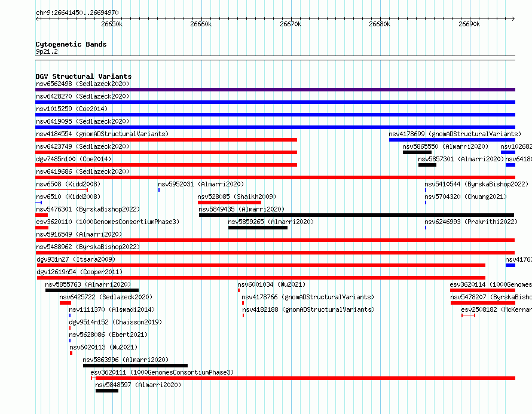Click the 26670k ruler tick label

click(x=291, y=24)
